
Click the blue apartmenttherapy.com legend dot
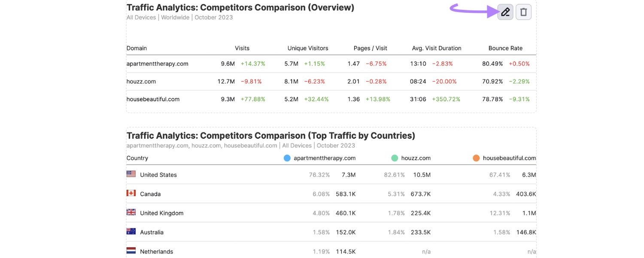pyautogui.click(x=286, y=158)
